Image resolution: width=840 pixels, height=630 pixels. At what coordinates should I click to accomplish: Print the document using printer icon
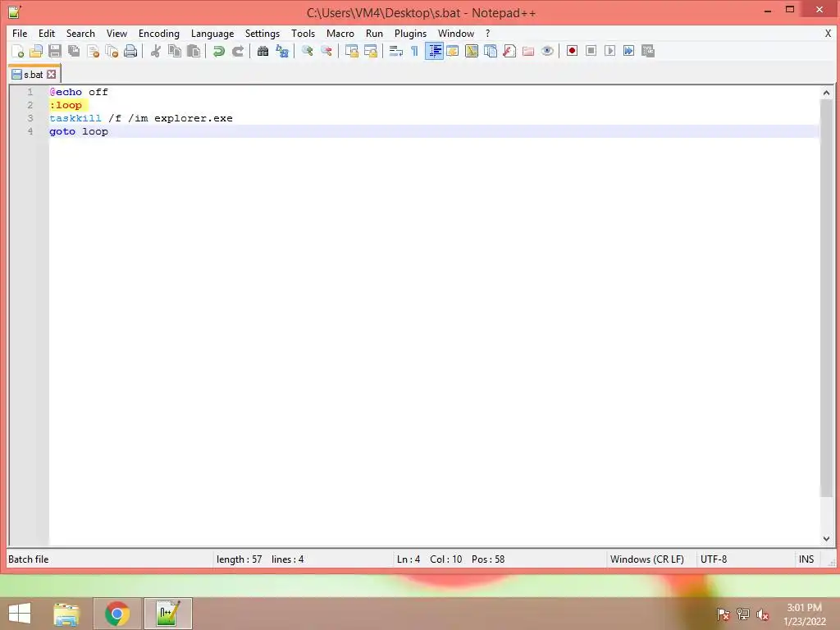[x=130, y=51]
